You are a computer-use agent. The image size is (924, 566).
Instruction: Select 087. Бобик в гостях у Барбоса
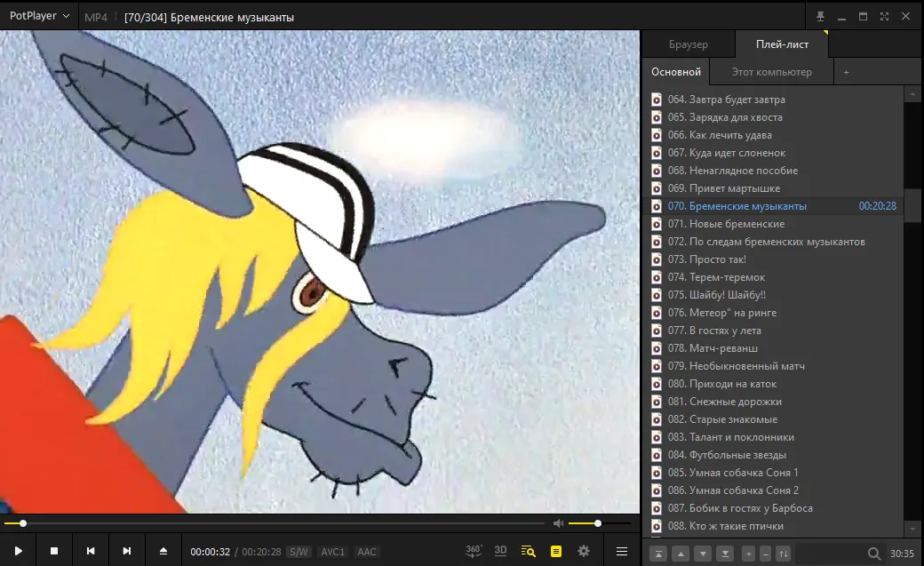pos(775,508)
